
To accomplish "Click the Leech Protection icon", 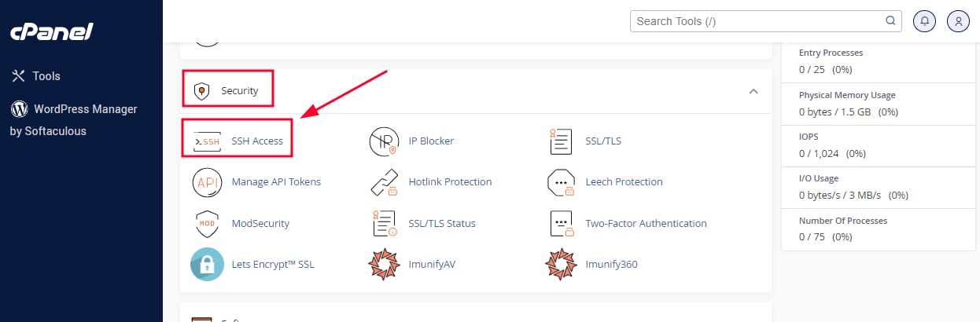I will 562,182.
